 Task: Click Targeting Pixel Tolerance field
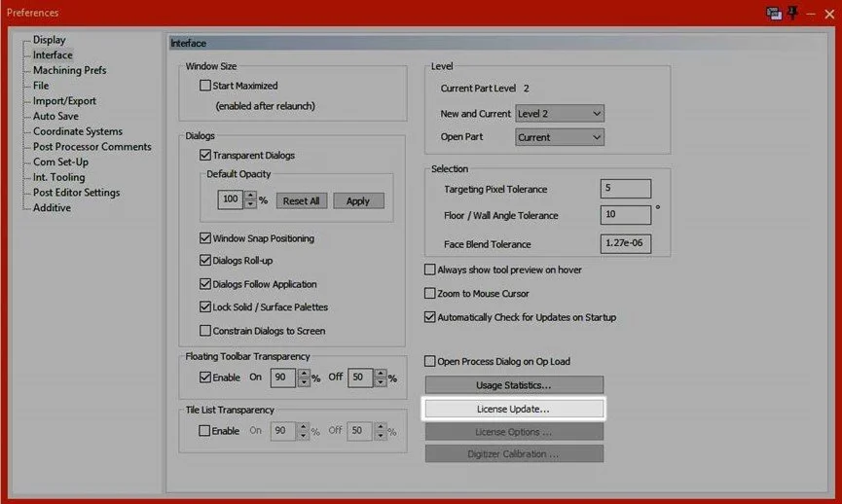tap(626, 189)
